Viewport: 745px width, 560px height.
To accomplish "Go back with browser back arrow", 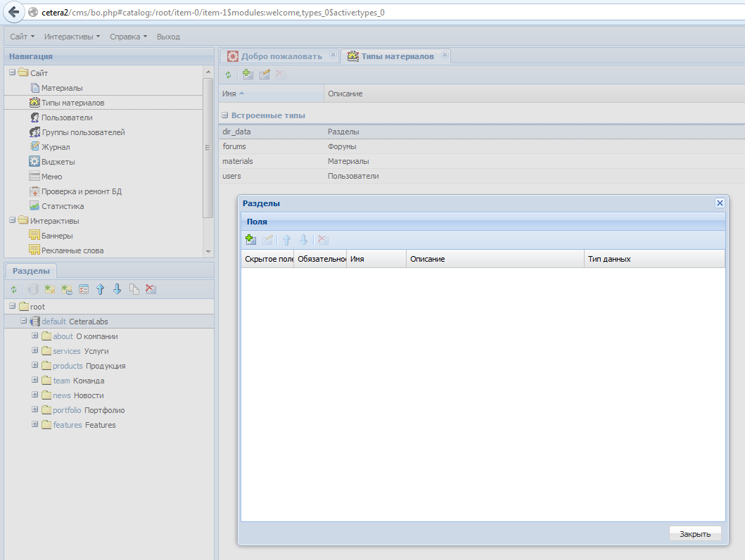I will pos(14,12).
